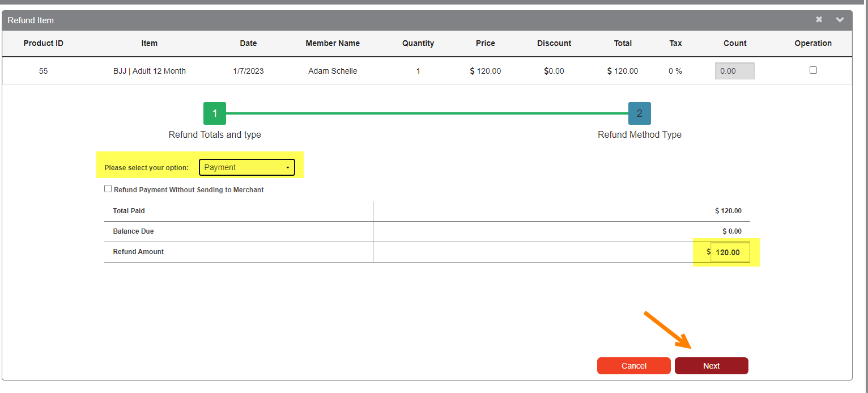Click the Discount column header

tap(554, 43)
